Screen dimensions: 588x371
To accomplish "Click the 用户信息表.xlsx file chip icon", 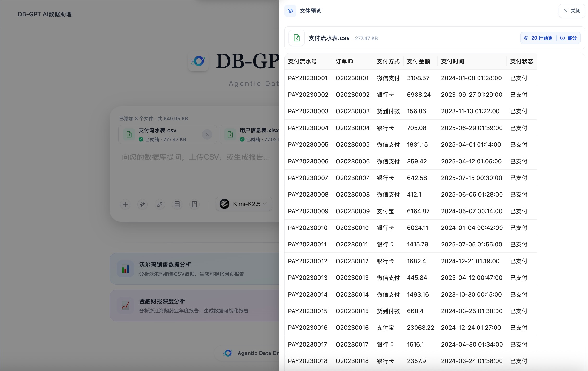I will point(230,134).
